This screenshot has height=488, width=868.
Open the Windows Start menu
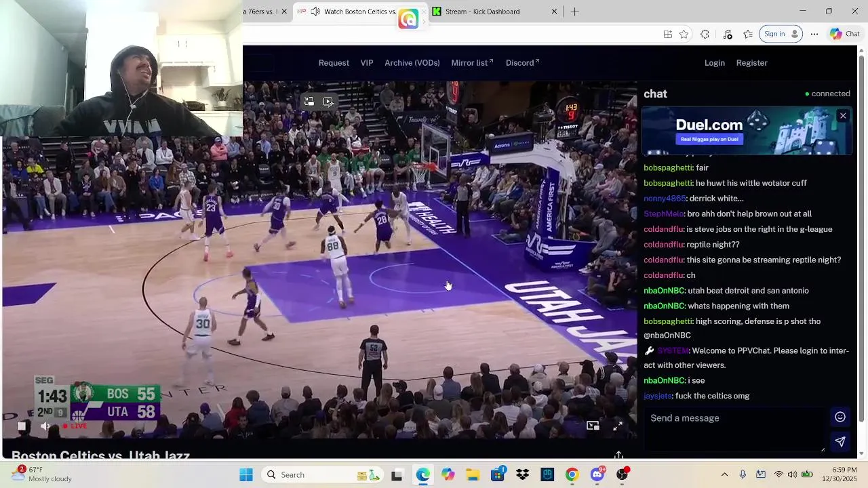tap(245, 474)
